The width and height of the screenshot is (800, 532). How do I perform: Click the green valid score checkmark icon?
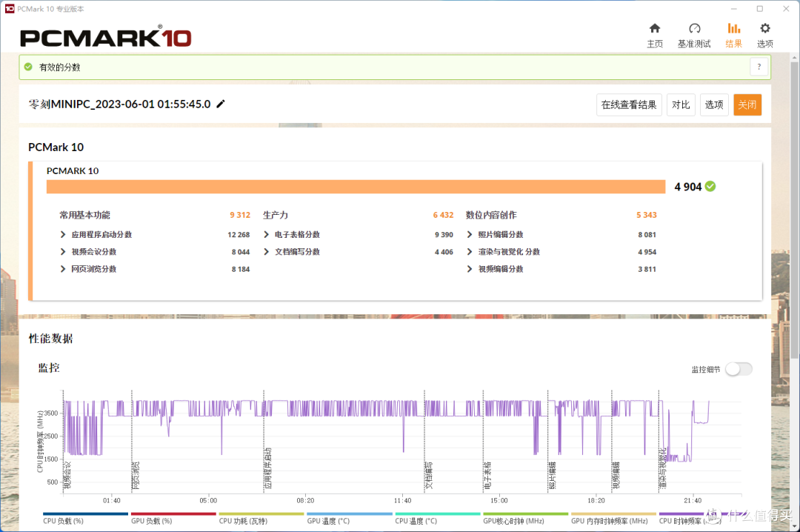tap(29, 67)
